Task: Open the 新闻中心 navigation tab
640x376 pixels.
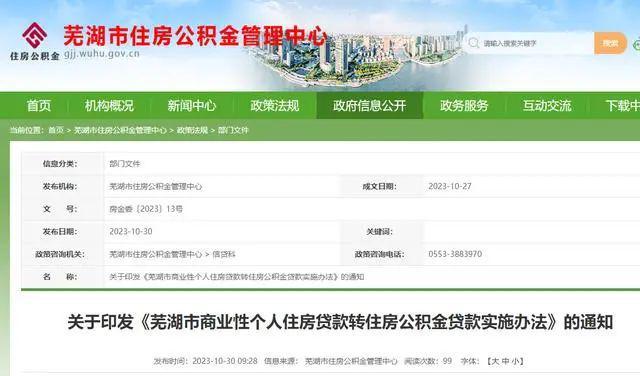Action: 191,106
